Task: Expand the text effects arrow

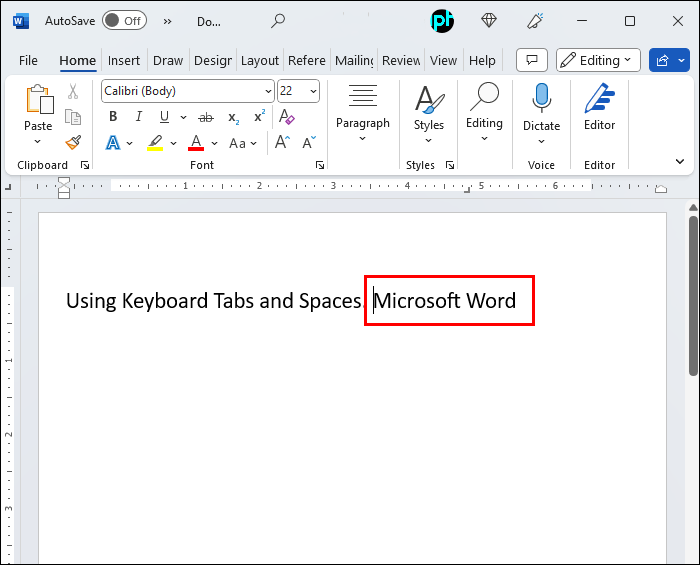Action: click(x=129, y=144)
